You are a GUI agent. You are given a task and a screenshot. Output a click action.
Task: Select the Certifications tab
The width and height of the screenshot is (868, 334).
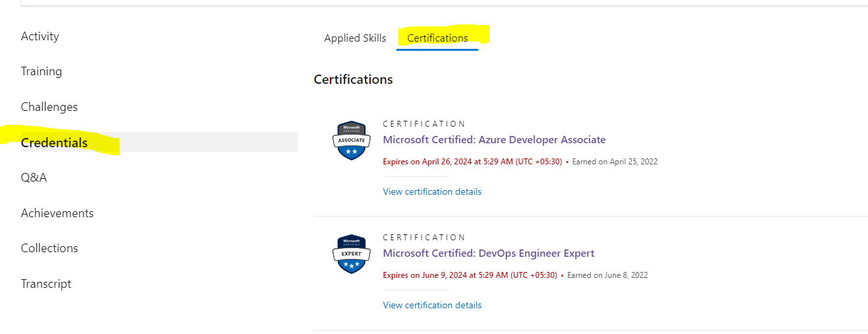tap(437, 38)
